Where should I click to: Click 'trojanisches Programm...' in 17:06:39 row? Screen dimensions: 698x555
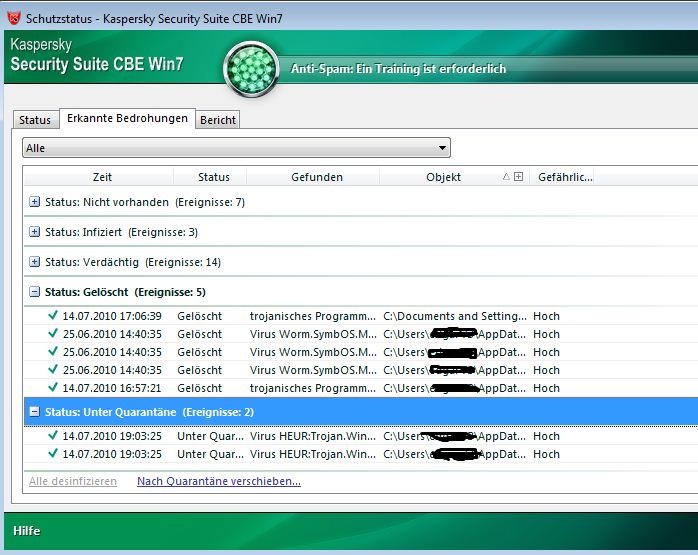[312, 316]
